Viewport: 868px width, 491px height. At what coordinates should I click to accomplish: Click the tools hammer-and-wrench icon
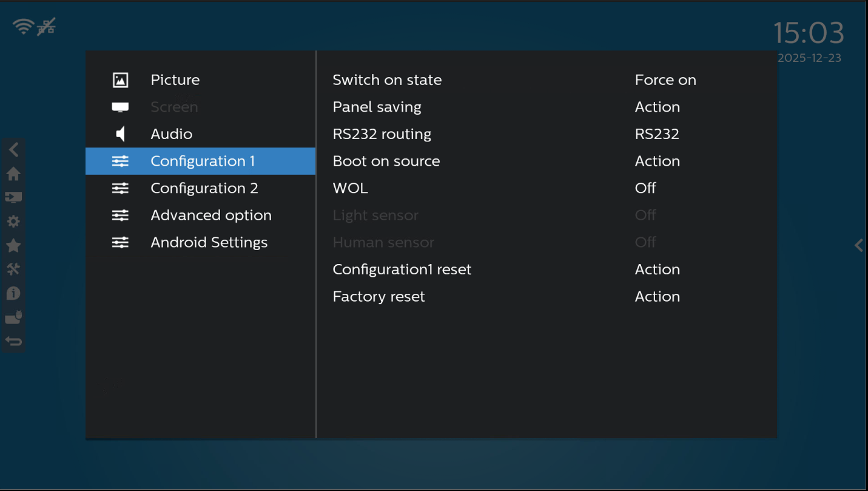tap(13, 269)
